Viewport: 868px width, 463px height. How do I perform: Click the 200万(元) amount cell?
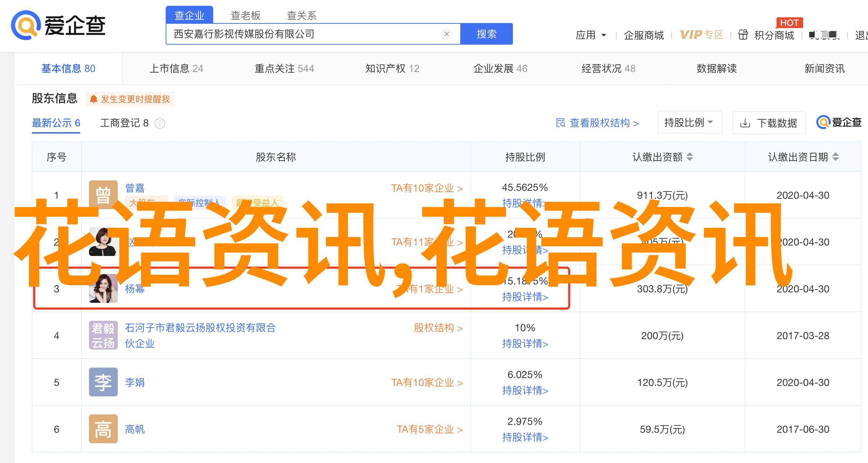click(662, 336)
